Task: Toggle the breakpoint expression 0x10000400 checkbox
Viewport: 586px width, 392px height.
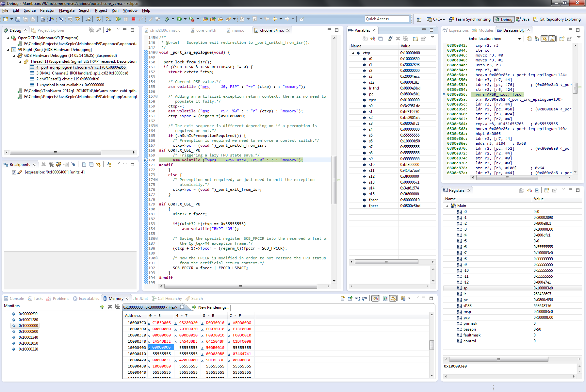Action: (14, 172)
